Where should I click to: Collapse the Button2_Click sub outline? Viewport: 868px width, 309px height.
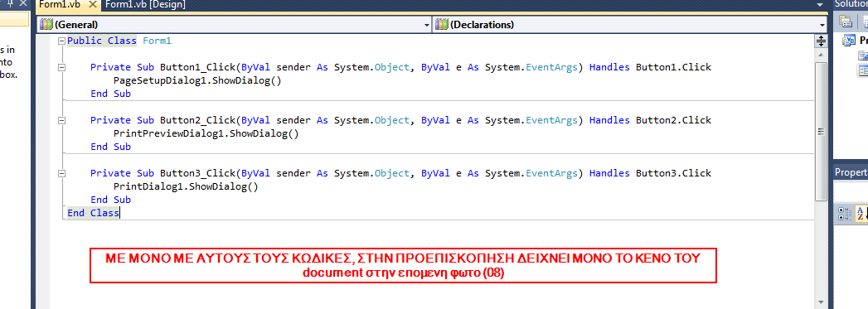(61, 120)
